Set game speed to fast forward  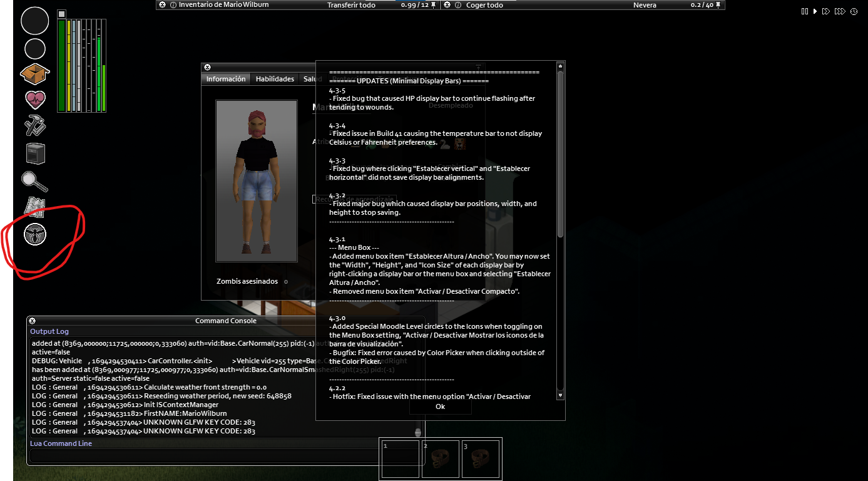click(826, 11)
